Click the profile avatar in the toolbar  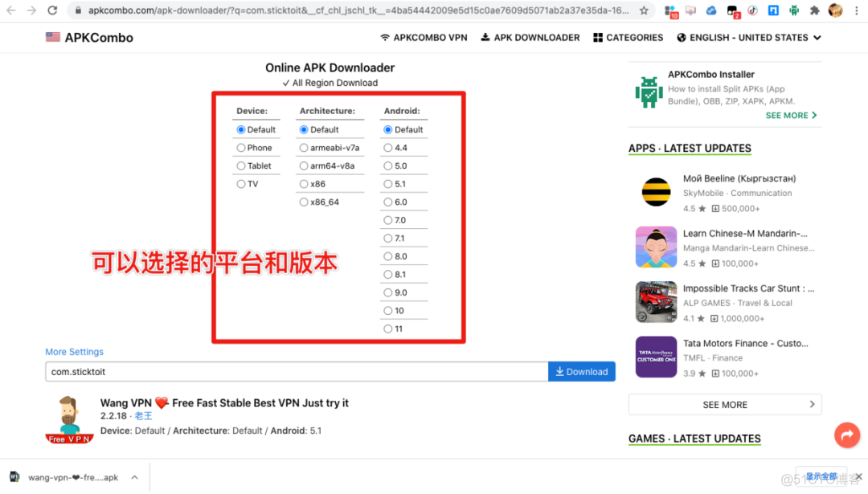click(x=835, y=10)
